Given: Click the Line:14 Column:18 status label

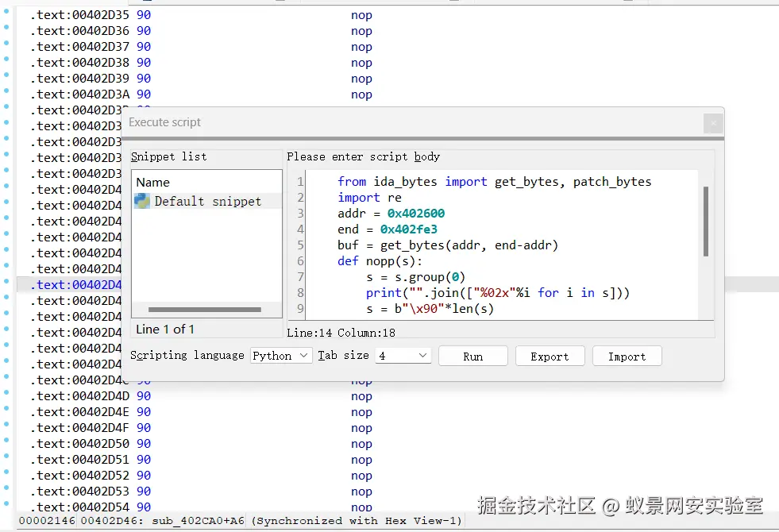Looking at the screenshot, I should pos(341,333).
